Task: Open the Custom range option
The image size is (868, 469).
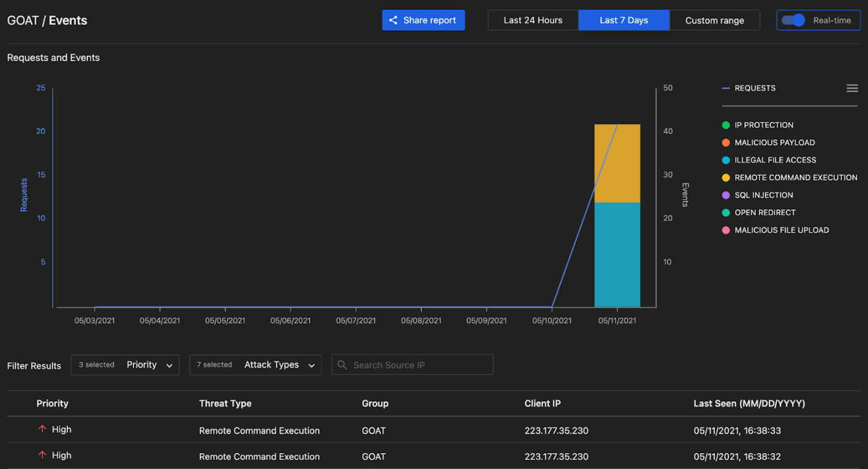Action: 715,20
